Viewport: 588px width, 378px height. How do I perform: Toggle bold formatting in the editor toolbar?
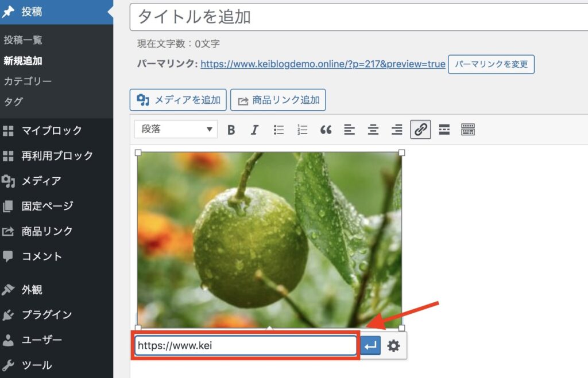tap(231, 130)
